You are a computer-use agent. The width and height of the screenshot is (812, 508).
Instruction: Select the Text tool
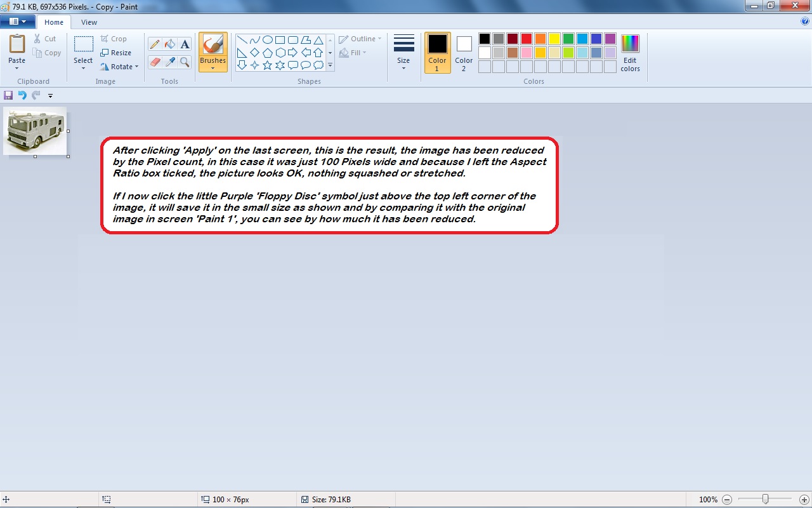[x=185, y=44]
